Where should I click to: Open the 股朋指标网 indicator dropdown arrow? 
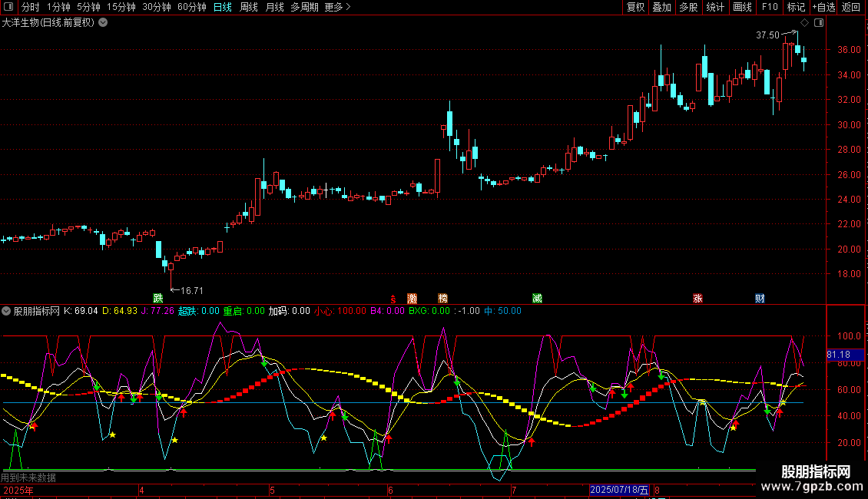click(x=7, y=311)
